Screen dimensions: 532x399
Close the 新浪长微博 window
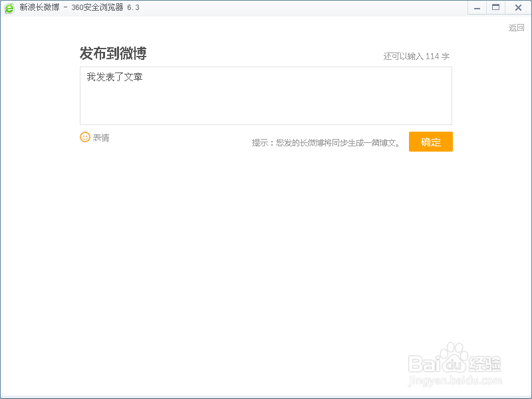pos(518,7)
